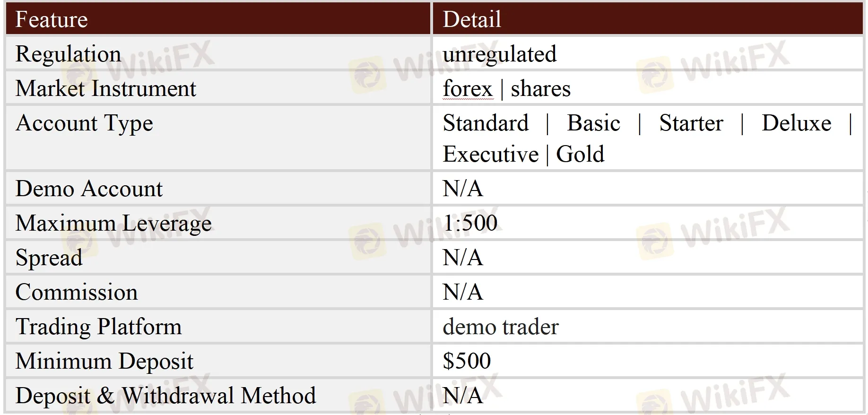Screen dimensions: 868x415
Task: Click the Deluxe account type
Action: click(796, 123)
